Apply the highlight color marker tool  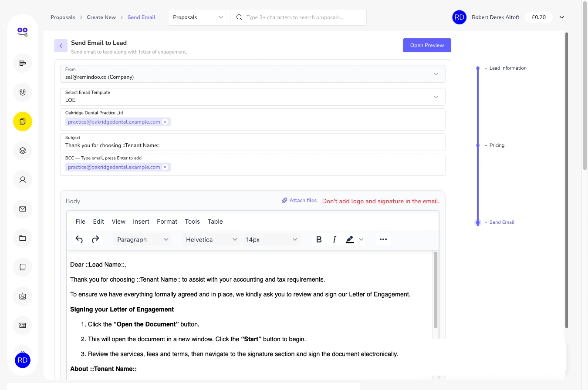click(x=350, y=239)
